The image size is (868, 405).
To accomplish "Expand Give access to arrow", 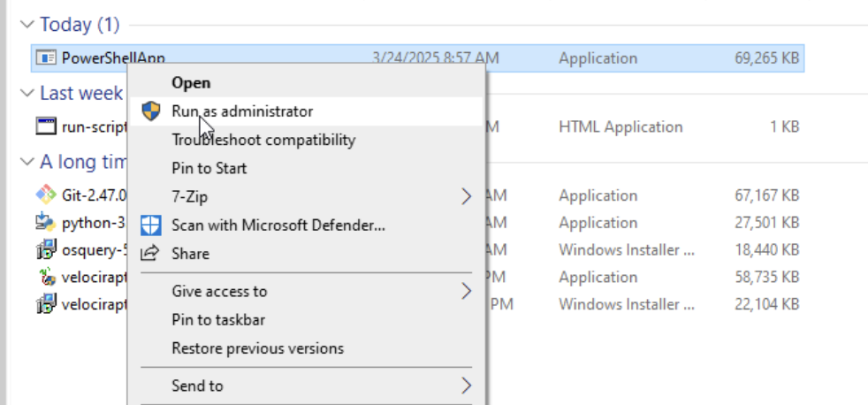I will [x=466, y=291].
